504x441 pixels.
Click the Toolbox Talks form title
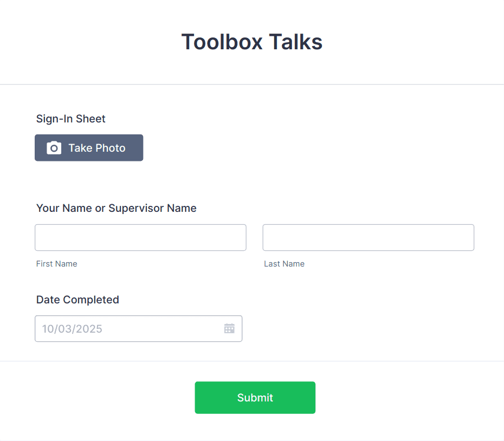coord(251,42)
